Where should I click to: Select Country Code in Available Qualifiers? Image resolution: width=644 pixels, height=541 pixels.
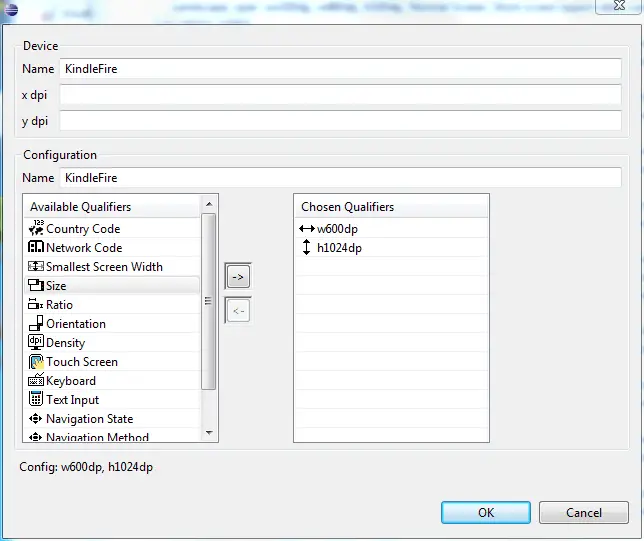[x=112, y=228]
